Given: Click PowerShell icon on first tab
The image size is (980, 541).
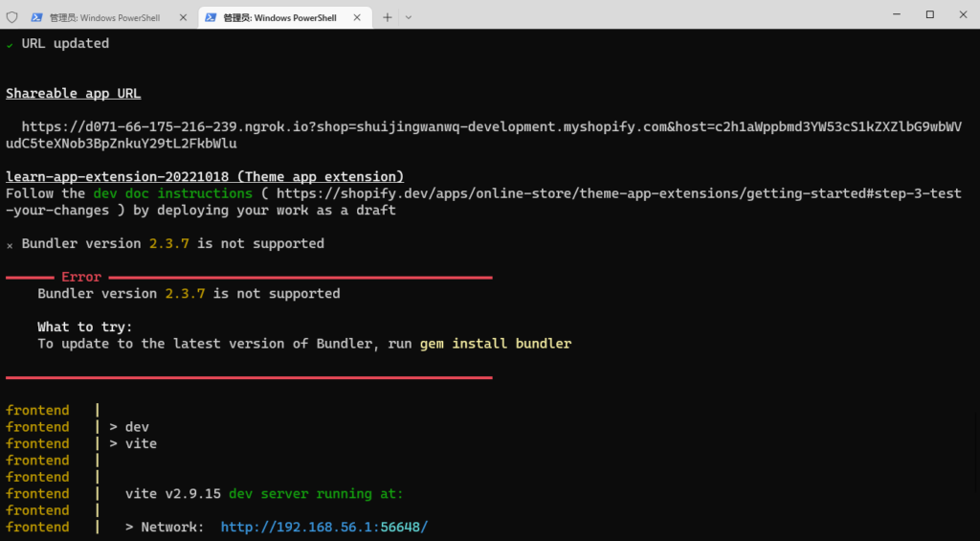Looking at the screenshot, I should (37, 17).
